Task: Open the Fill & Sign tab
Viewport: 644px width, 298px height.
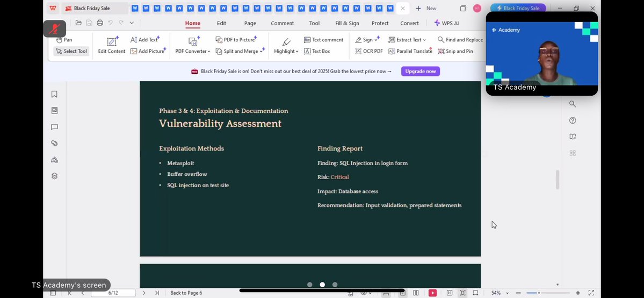Action: click(x=347, y=24)
